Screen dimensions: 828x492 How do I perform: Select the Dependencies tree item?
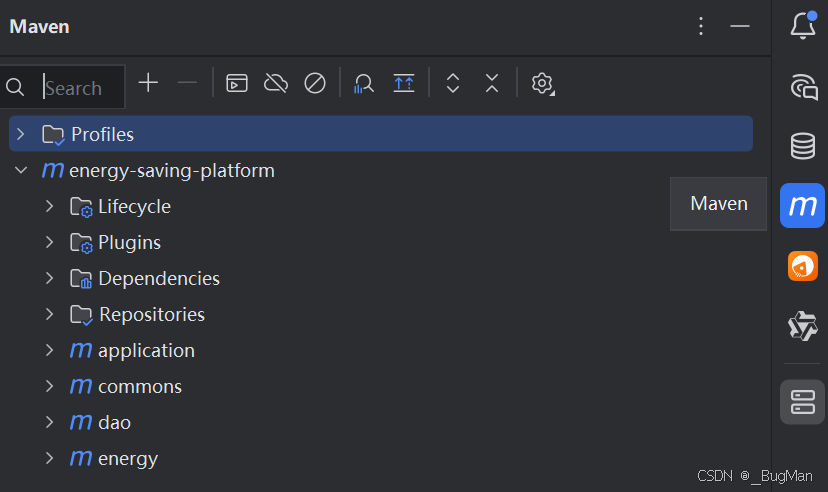click(x=159, y=279)
